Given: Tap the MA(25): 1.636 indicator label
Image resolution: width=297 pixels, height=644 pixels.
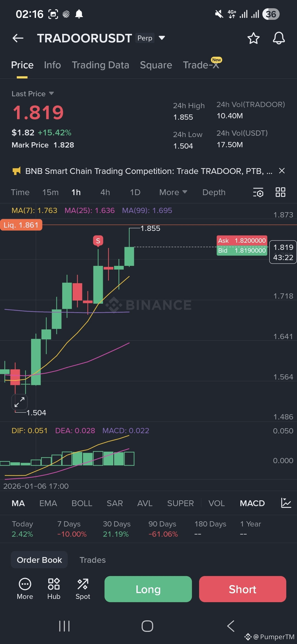Looking at the screenshot, I should coord(89,210).
